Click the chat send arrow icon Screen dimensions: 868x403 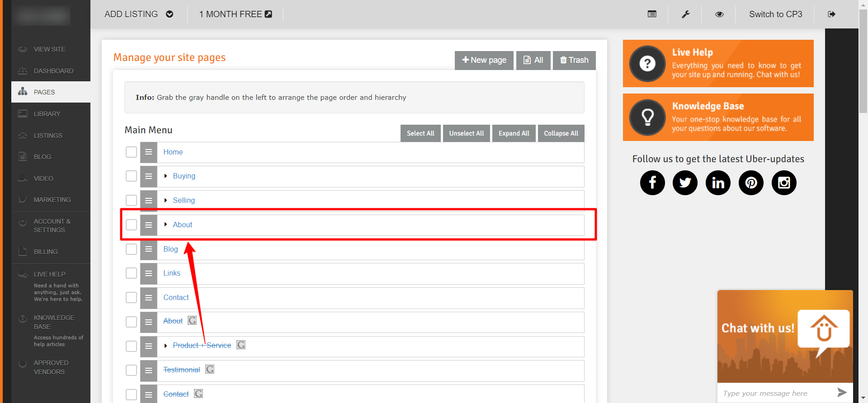tap(841, 393)
